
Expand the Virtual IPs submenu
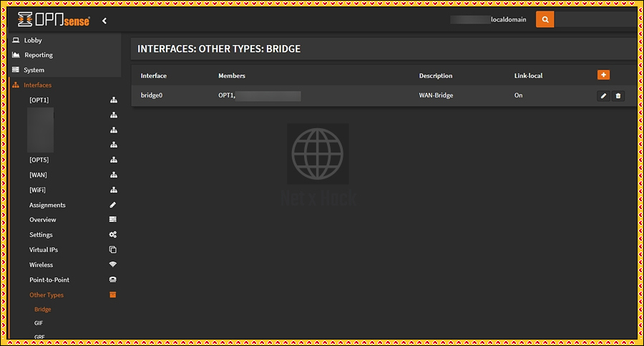point(44,250)
